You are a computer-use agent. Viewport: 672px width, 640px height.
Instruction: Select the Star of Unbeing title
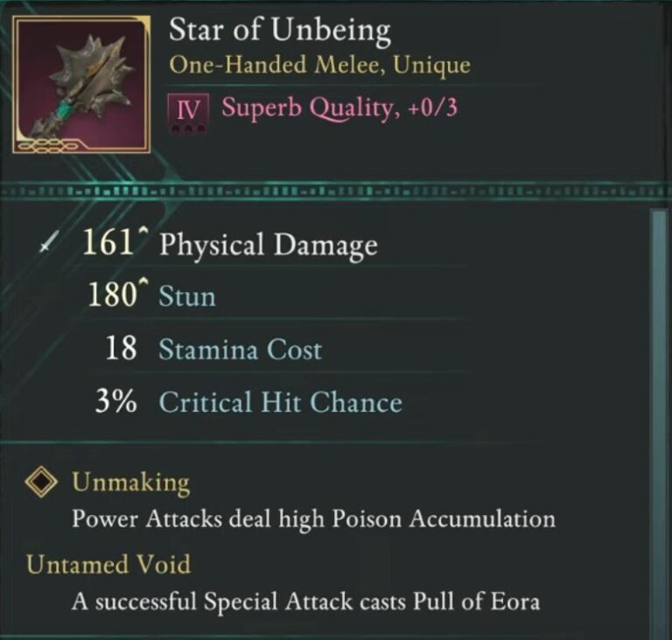(279, 31)
